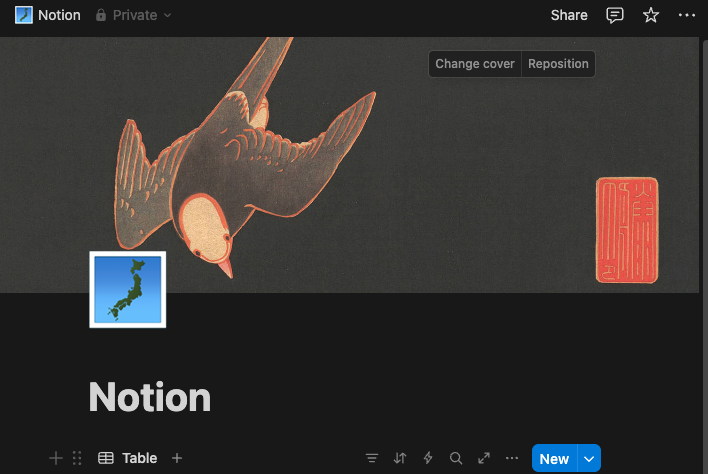Search the database with magnifier icon
This screenshot has height=474, width=708.
pyautogui.click(x=456, y=458)
